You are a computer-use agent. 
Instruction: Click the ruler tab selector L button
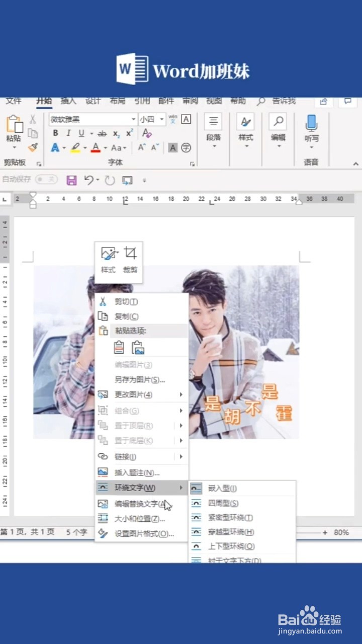pos(5,200)
